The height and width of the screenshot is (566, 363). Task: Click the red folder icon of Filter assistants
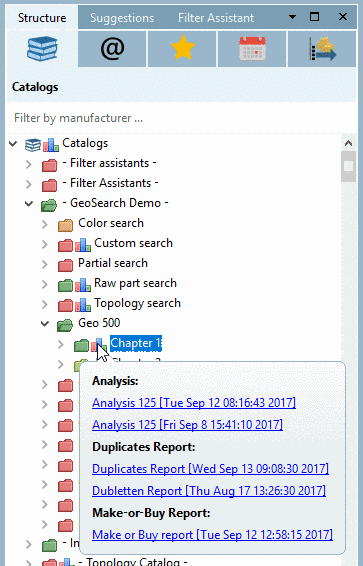point(49,165)
